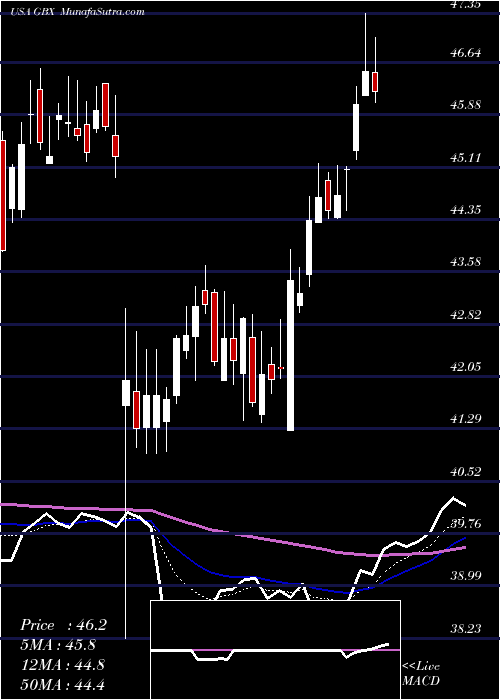Select the 41.29 price axis label
Screen dimensions: 500x700
coord(465,419)
